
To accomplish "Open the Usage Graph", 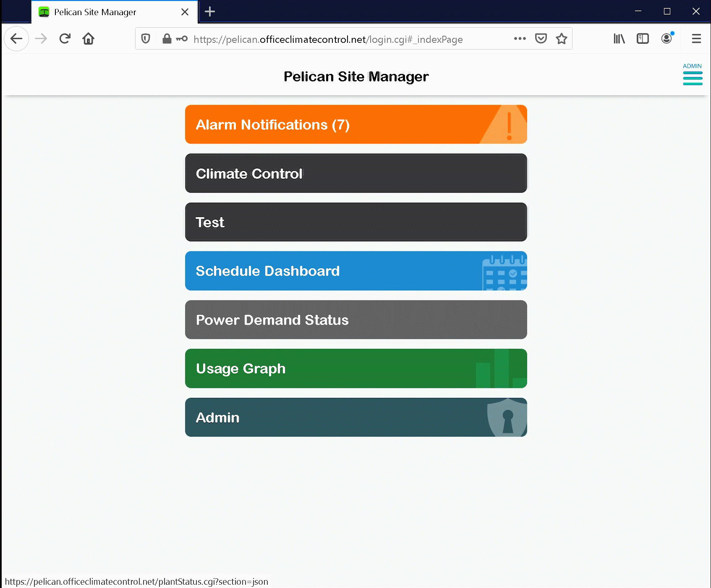I will pos(356,368).
